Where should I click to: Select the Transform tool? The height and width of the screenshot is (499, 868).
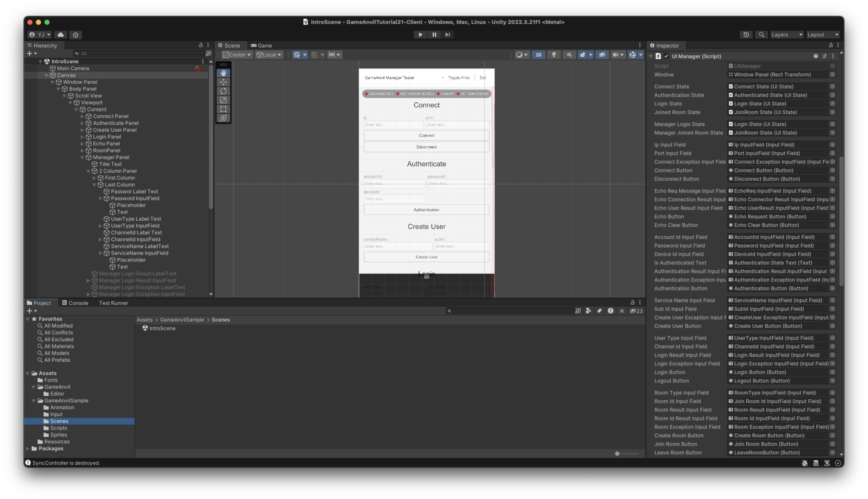tap(223, 118)
